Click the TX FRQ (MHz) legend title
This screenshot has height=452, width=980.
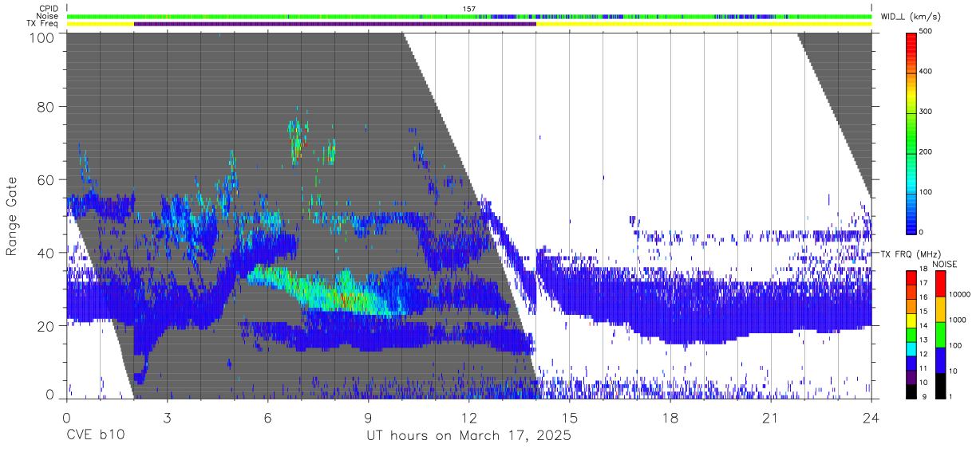[x=909, y=254]
